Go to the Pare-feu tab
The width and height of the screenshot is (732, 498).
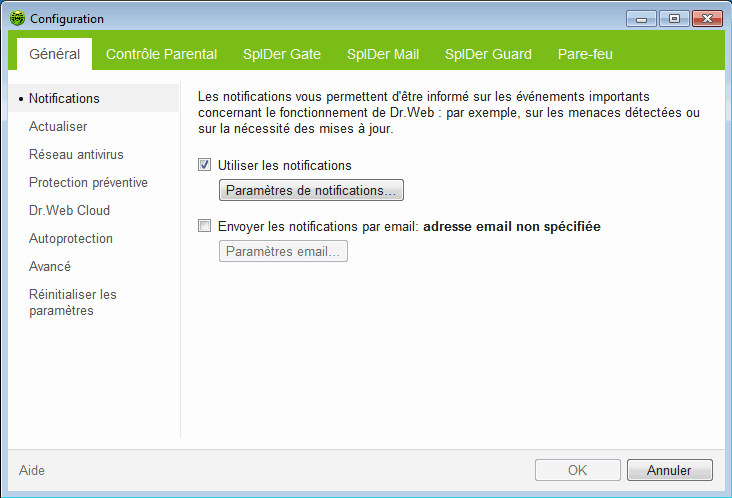tap(586, 54)
